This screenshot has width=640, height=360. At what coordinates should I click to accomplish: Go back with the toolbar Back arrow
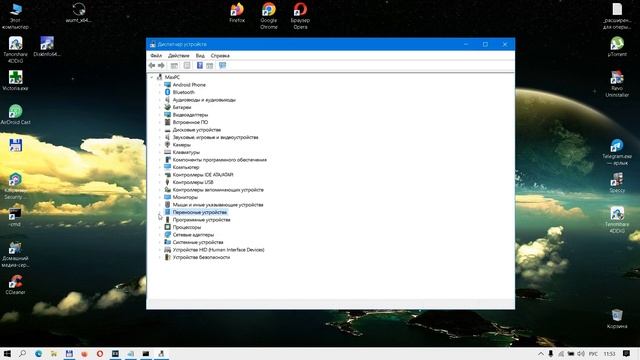coord(152,66)
